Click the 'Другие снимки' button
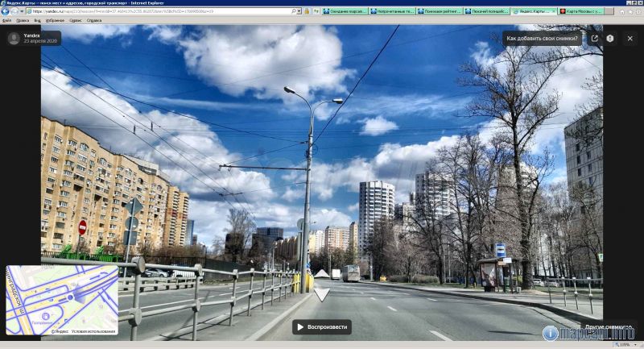 (x=608, y=327)
